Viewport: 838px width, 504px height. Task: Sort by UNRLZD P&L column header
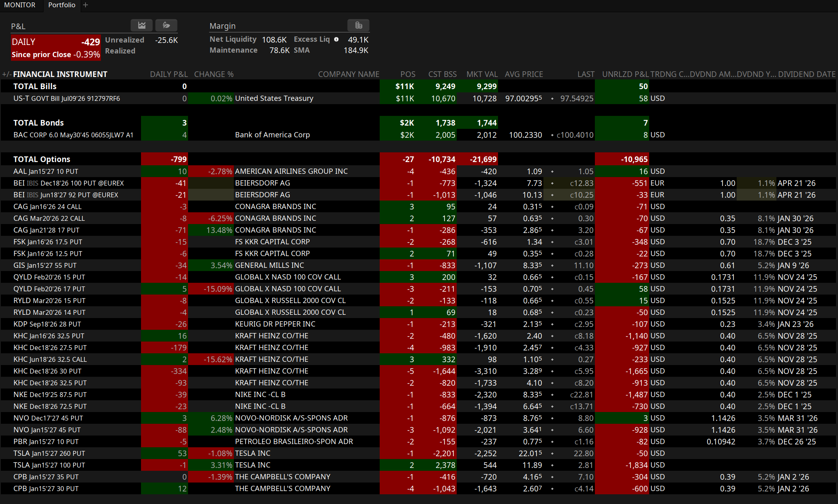pyautogui.click(x=625, y=74)
